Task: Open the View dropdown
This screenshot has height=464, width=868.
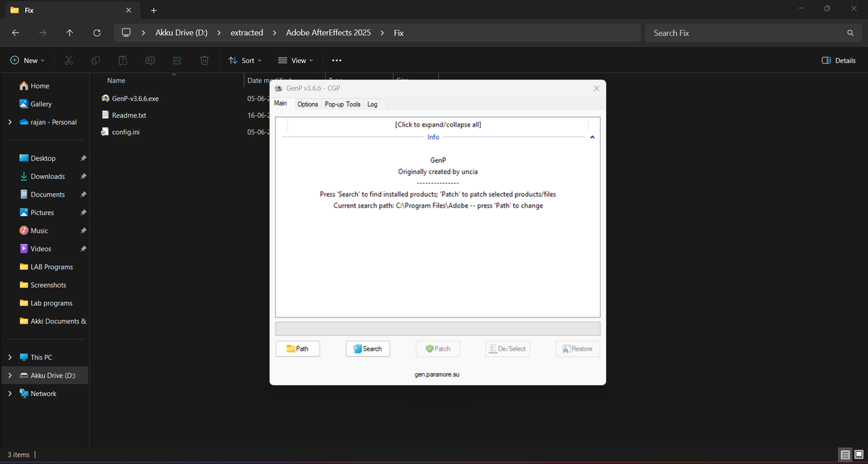Action: [296, 60]
